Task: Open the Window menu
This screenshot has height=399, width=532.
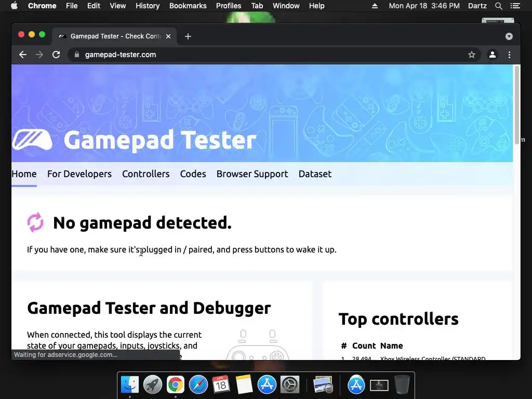Action: (286, 6)
